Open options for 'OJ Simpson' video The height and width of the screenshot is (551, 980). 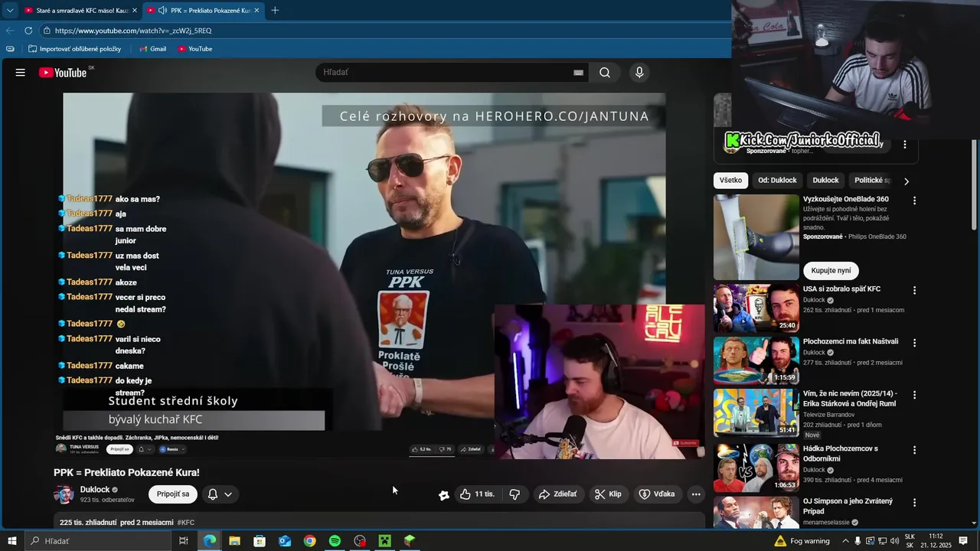click(x=914, y=502)
